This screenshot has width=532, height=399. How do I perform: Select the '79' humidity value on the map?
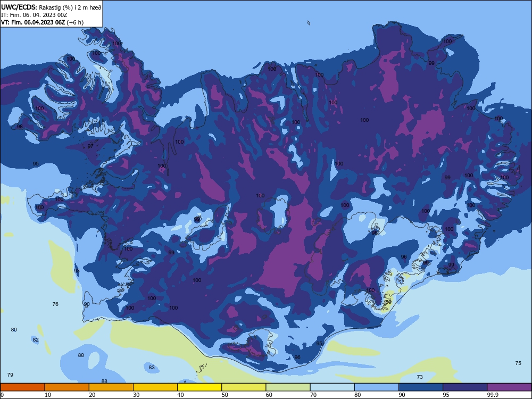(x=10, y=375)
